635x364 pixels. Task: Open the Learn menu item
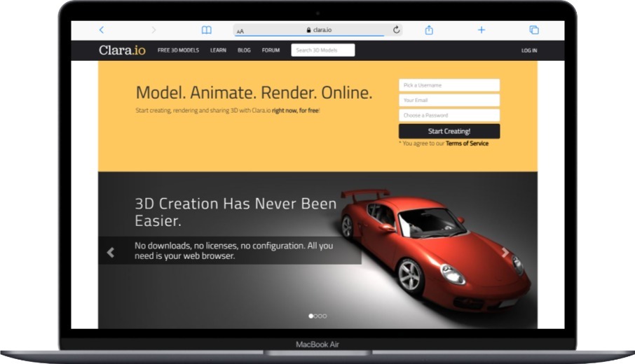coord(218,50)
